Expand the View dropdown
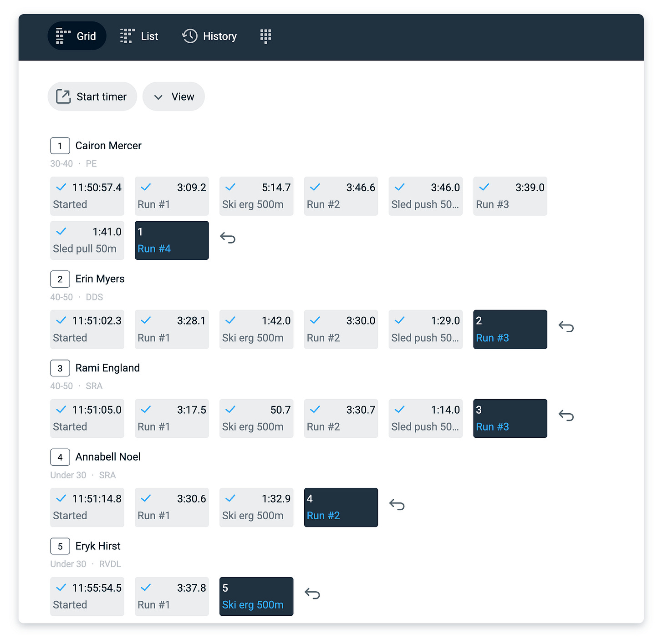 (x=173, y=96)
